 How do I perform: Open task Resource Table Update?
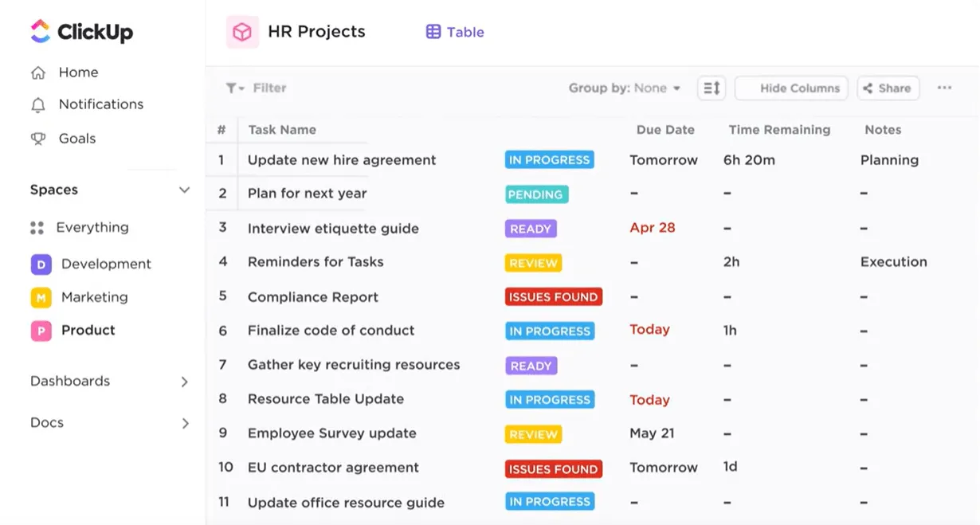pos(326,399)
